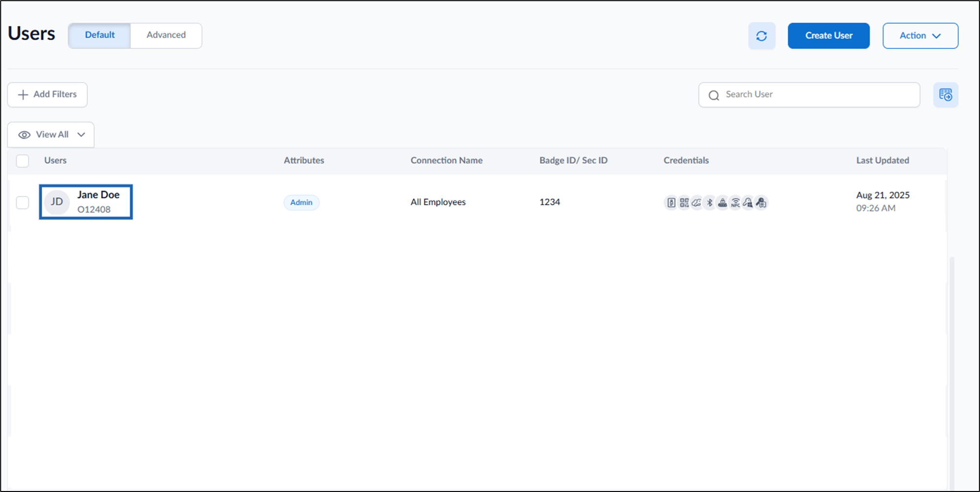The image size is (980, 492).
Task: Click the Create User button
Action: [x=828, y=36]
